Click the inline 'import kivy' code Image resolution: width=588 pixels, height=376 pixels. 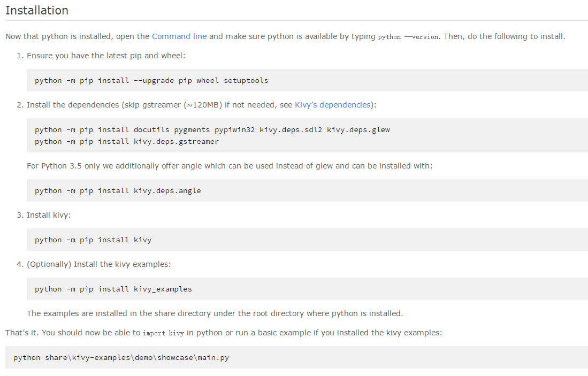(163, 333)
